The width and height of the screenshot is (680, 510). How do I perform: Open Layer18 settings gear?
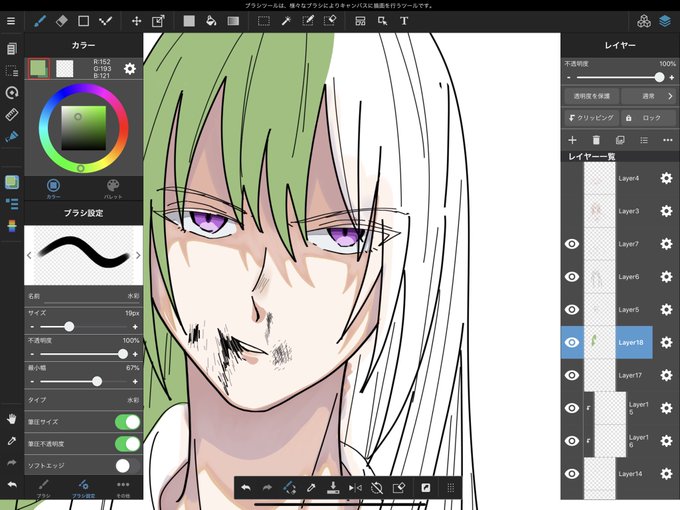[666, 342]
